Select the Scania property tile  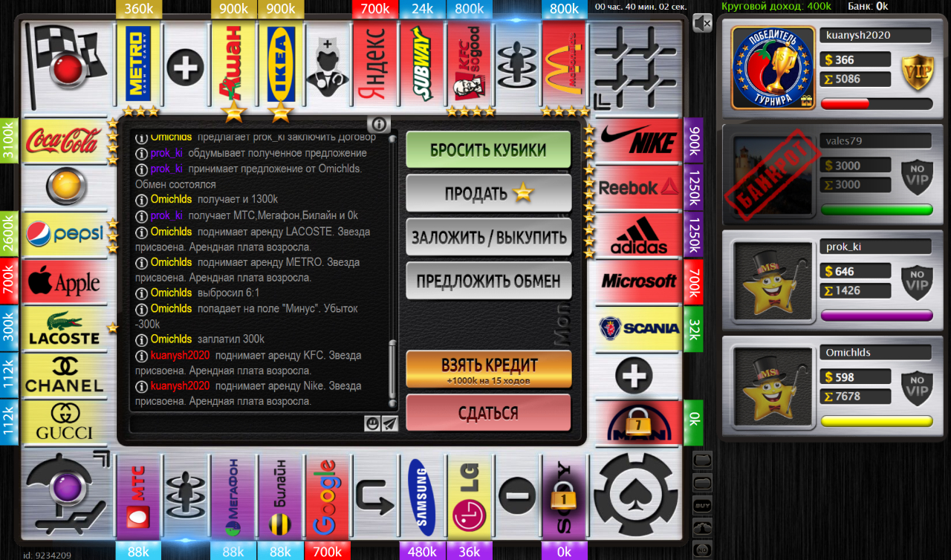click(639, 329)
